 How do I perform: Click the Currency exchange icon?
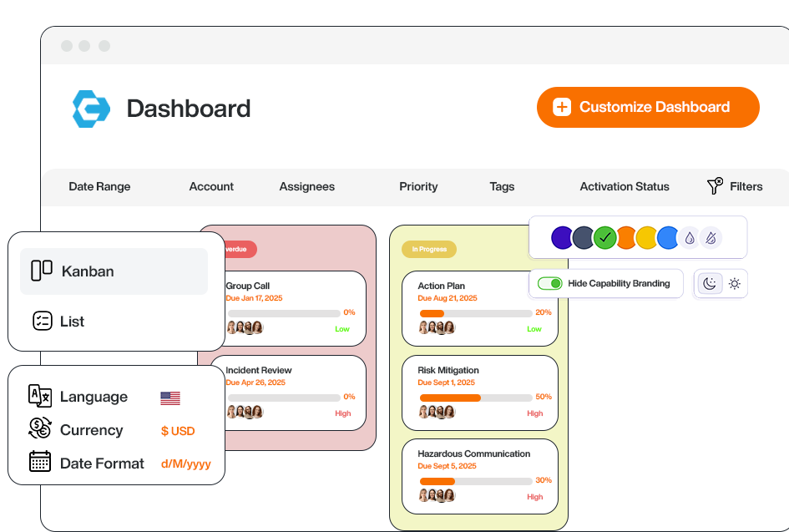(40, 429)
